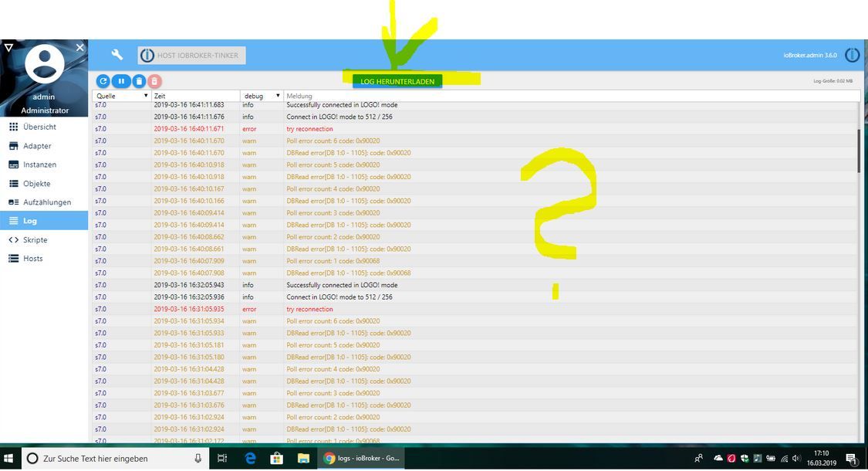
Task: Select the timestamp 2019-03-16 16:40:08.661
Action: tap(189, 249)
